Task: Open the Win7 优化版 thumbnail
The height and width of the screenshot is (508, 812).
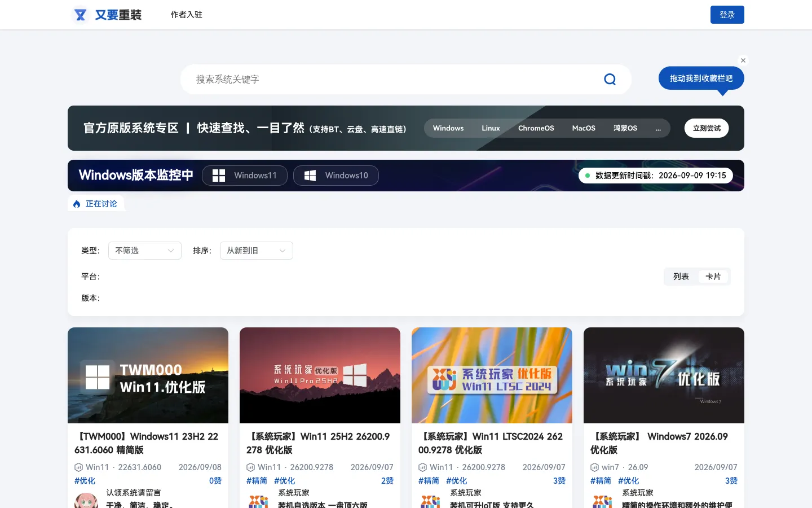Action: coord(664,375)
